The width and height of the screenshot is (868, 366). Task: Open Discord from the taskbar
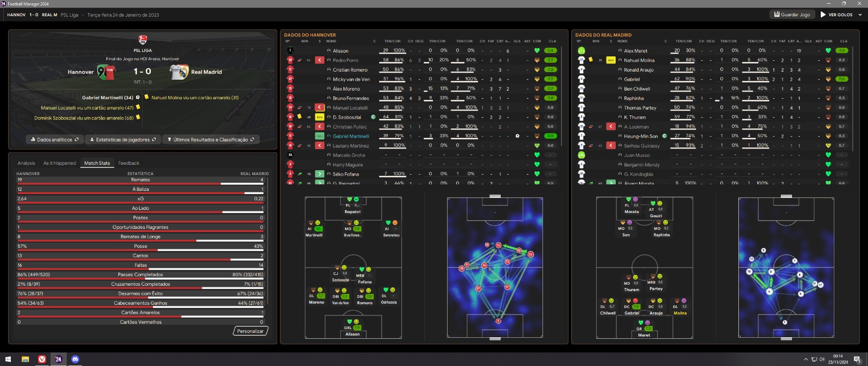(75, 359)
